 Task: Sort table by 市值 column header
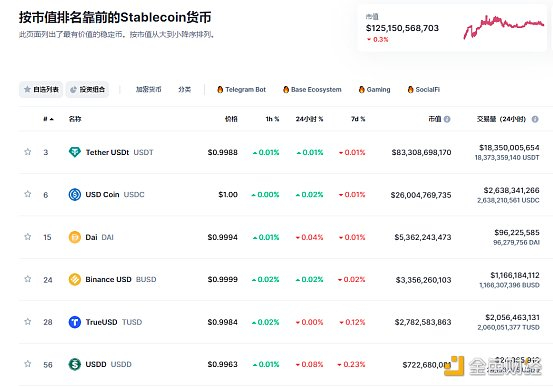[x=435, y=119]
